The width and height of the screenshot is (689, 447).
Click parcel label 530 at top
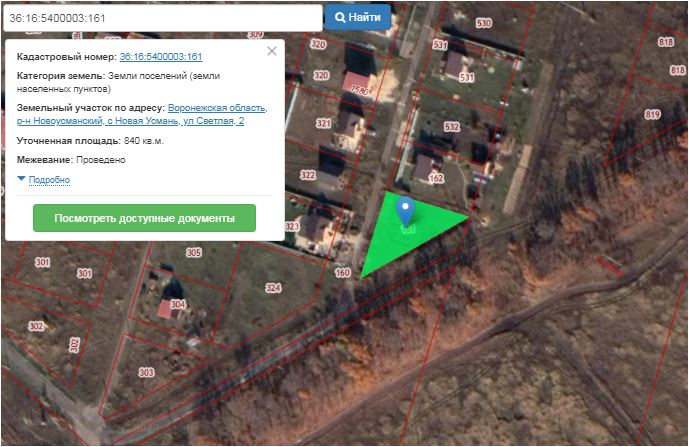tap(483, 23)
